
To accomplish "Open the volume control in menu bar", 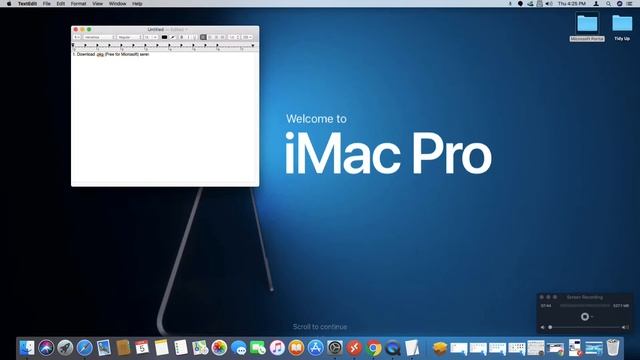I will click(x=549, y=4).
